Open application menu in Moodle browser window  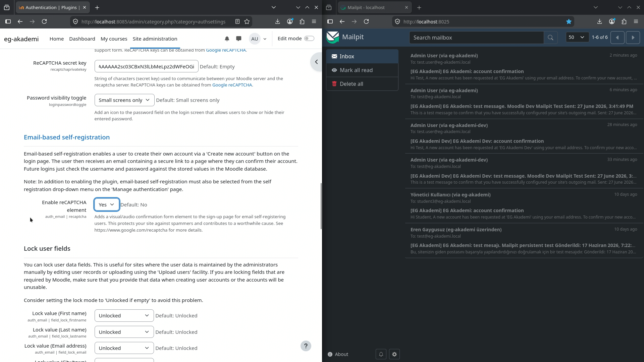tap(314, 21)
